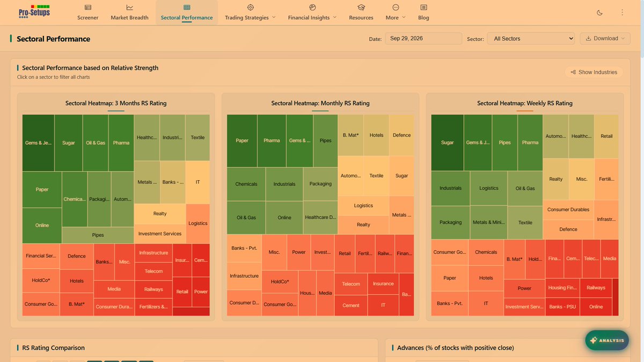This screenshot has width=644, height=362.
Task: Click Housing Fin... tile in Weekly heatmap
Action: pyautogui.click(x=561, y=288)
